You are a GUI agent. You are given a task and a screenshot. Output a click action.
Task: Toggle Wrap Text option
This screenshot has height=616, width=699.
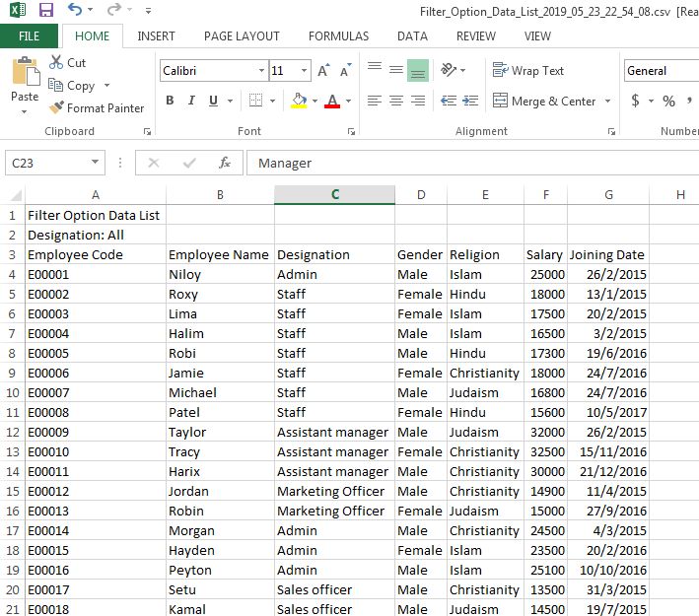tap(528, 71)
